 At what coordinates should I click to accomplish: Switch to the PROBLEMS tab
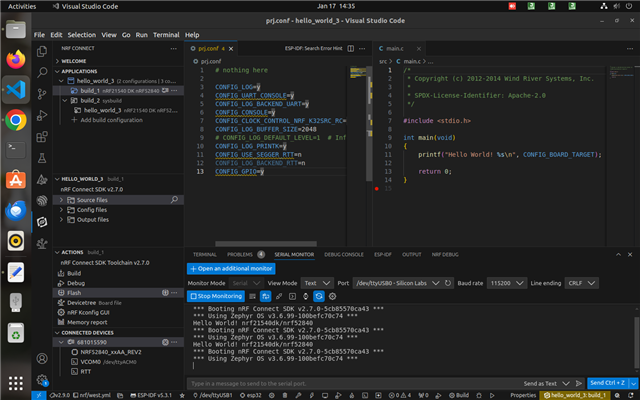[245, 254]
